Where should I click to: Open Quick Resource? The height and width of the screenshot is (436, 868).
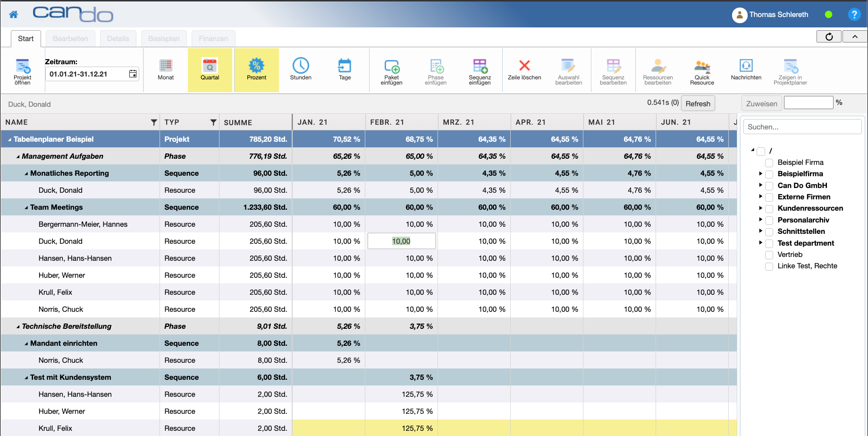pos(702,72)
